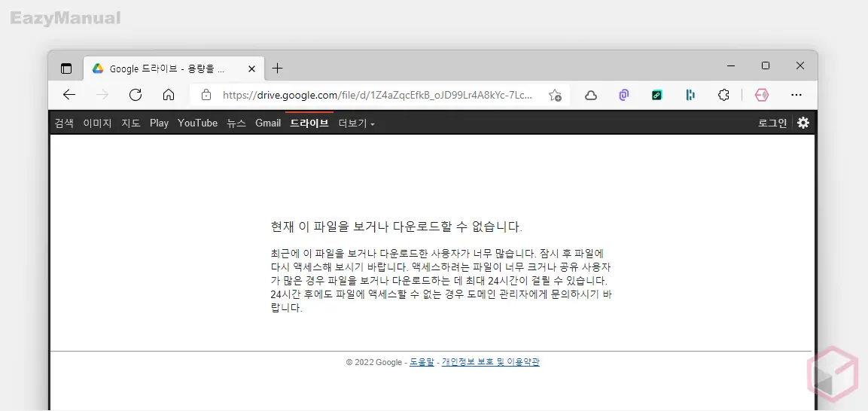Open browser Settings and more menu
Screen dimensions: 868x411
click(x=796, y=95)
